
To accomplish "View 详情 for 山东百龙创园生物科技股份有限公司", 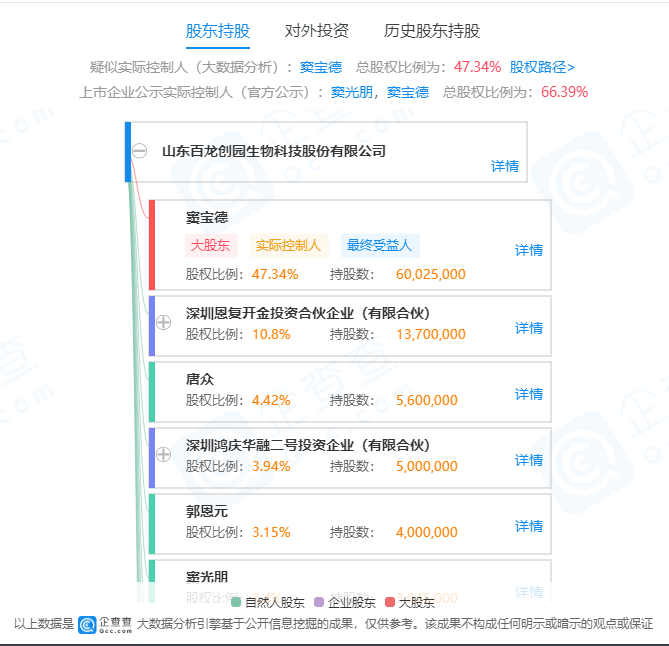I will coord(505,166).
